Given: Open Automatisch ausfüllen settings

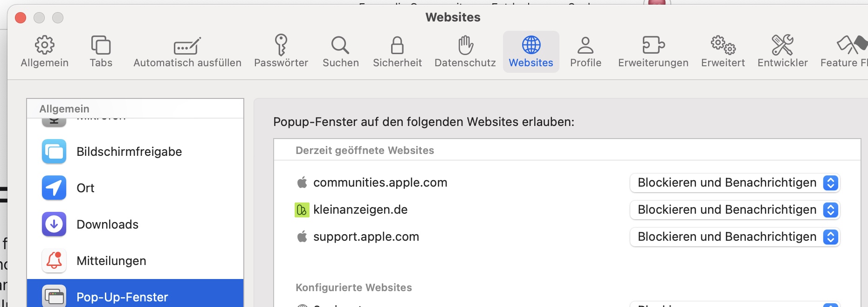Looking at the screenshot, I should click(x=187, y=51).
